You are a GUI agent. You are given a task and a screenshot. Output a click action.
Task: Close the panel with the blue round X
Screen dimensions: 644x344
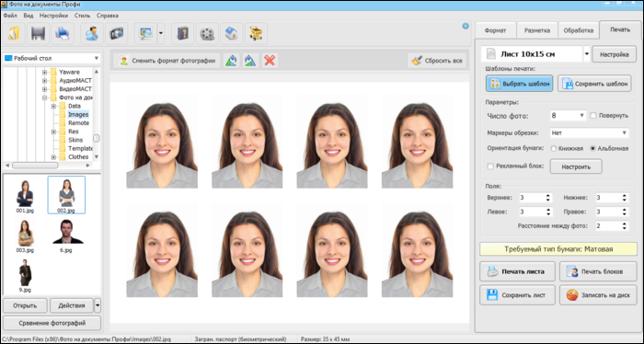(466, 27)
